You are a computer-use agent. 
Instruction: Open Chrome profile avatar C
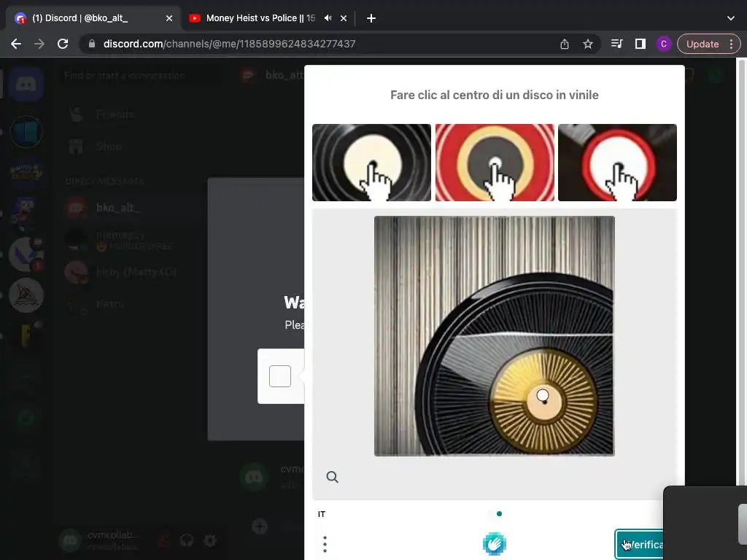664,44
